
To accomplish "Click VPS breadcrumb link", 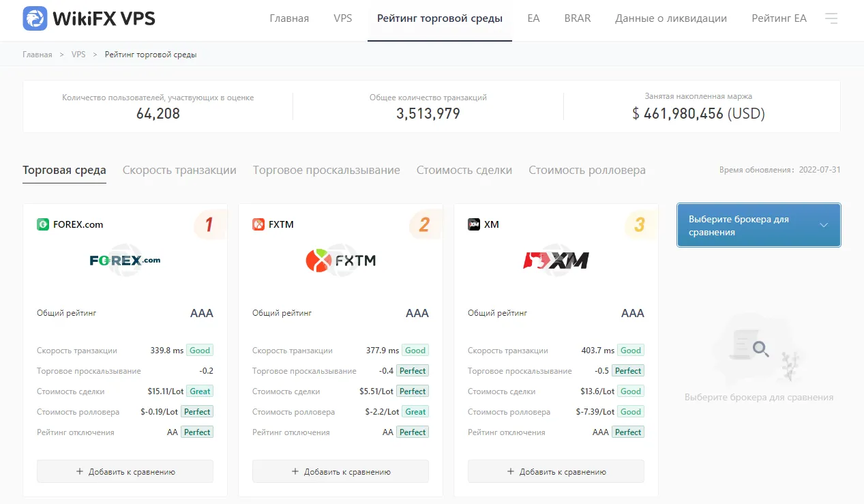I will tap(78, 55).
